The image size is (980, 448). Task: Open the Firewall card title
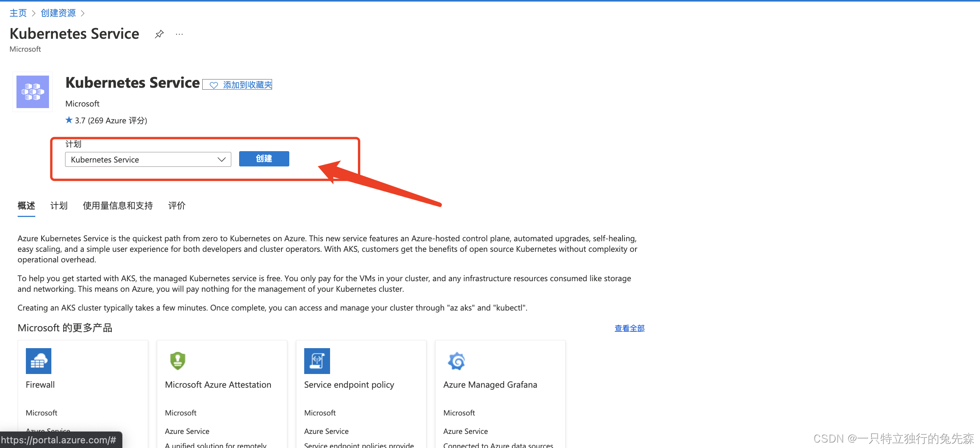pyautogui.click(x=40, y=385)
